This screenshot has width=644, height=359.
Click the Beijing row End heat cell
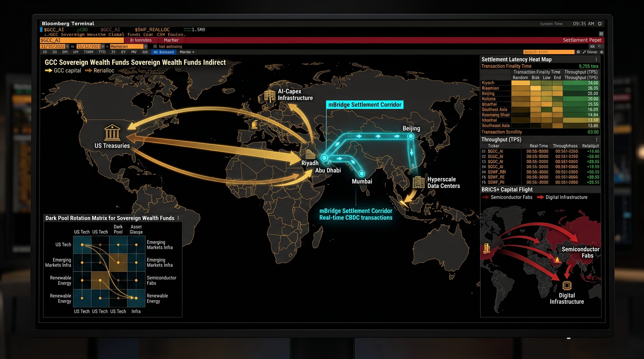[x=557, y=93]
